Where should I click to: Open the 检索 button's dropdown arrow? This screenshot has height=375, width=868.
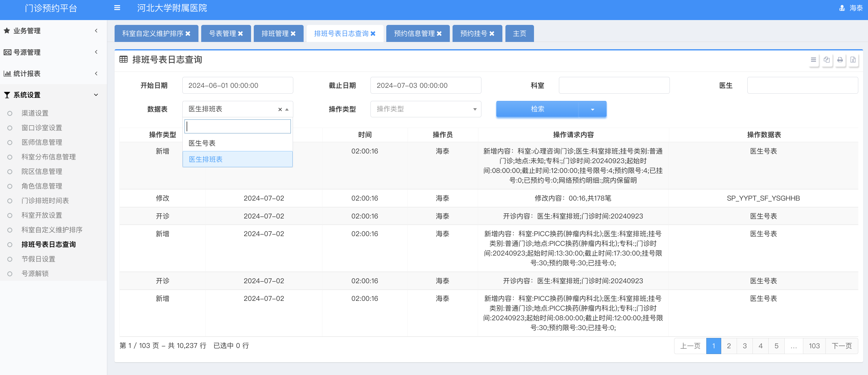pos(592,109)
